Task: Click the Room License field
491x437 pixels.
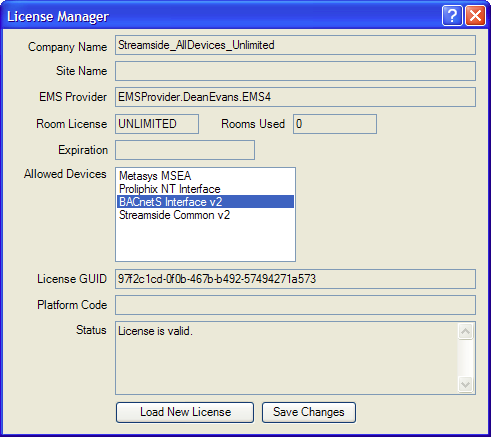Action: 157,124
